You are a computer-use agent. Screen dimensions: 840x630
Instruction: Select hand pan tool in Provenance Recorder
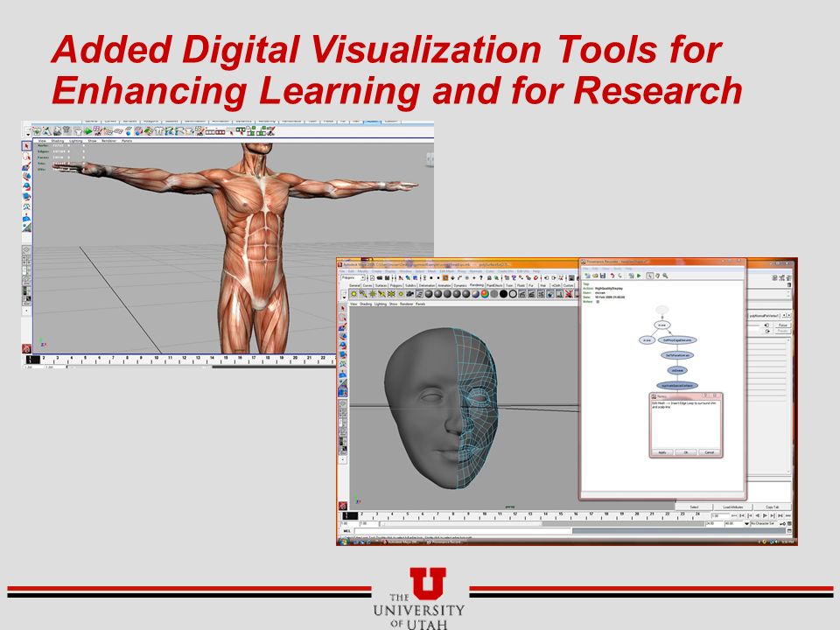[x=658, y=276]
